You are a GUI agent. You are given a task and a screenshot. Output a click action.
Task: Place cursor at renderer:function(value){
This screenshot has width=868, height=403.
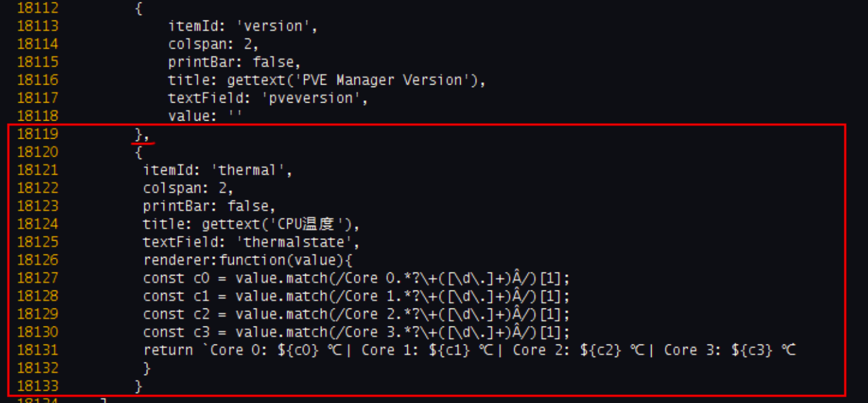(248, 260)
